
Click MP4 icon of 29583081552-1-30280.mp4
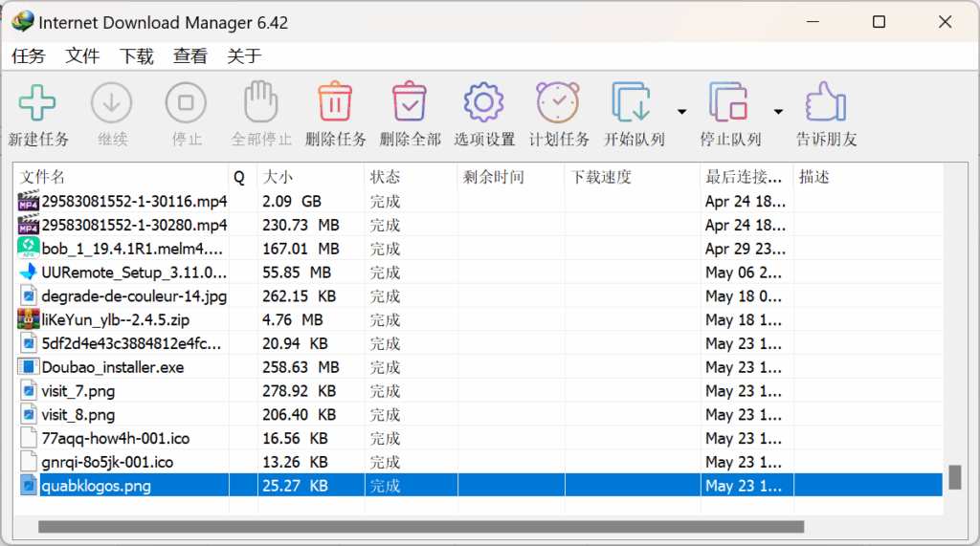[28, 225]
